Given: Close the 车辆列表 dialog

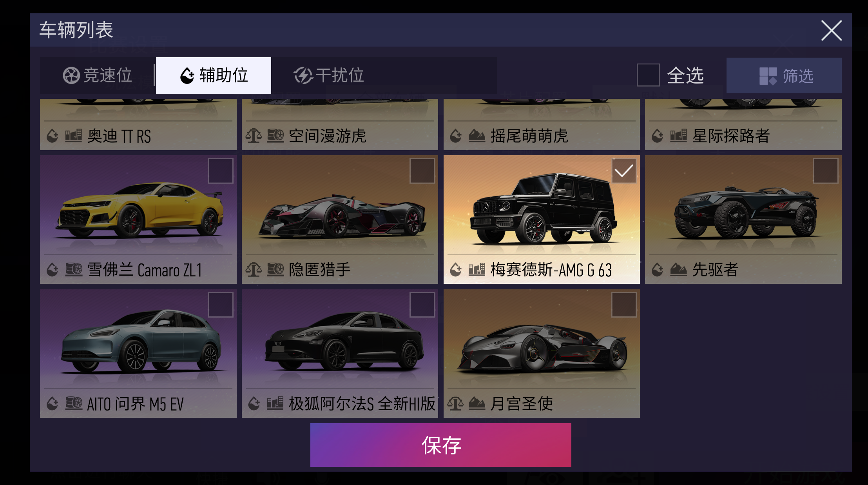Looking at the screenshot, I should tap(831, 31).
